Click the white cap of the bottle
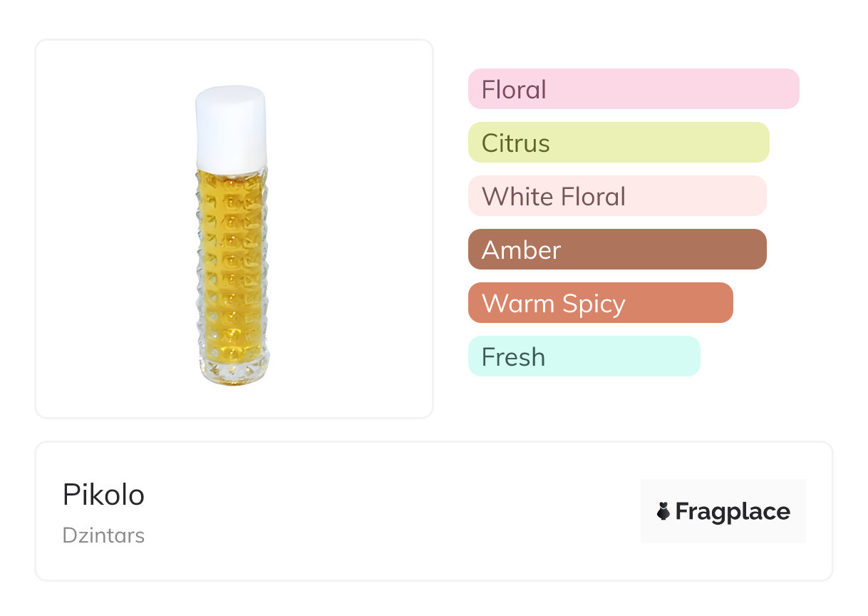This screenshot has width=868, height=616. (x=232, y=127)
